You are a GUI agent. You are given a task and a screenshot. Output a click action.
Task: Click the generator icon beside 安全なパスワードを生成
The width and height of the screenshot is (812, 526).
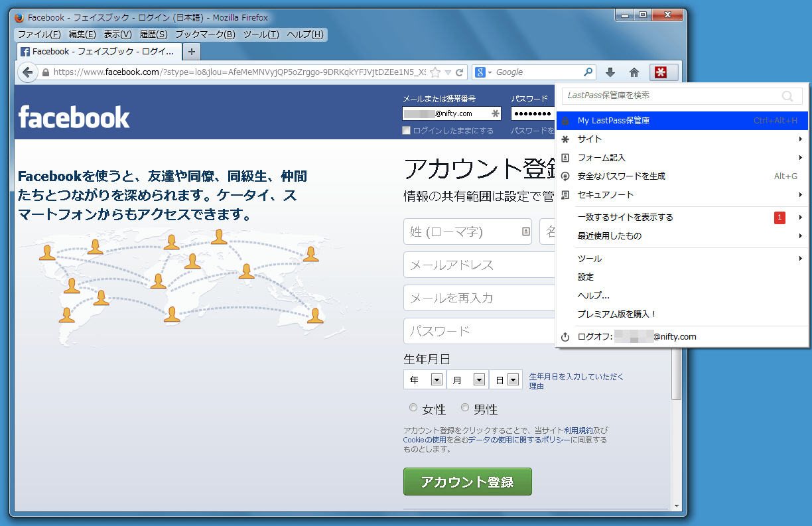[x=565, y=176]
